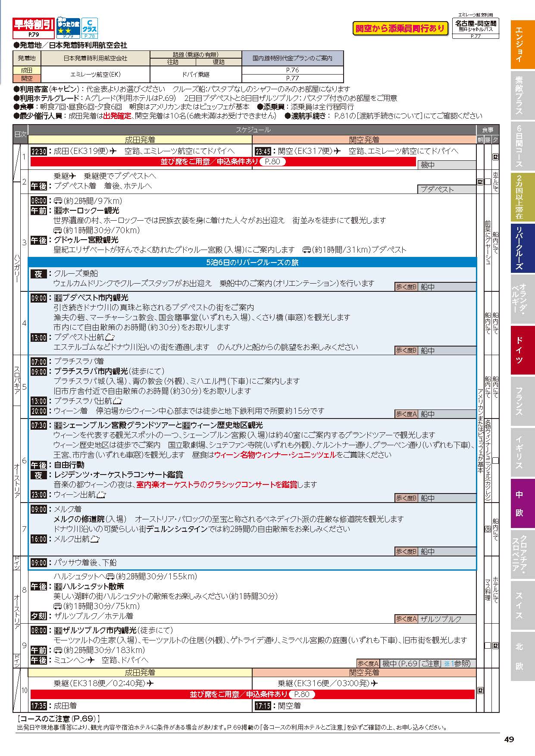Click the bus icon before 約1時間/31km ブダペスト

coord(307,250)
